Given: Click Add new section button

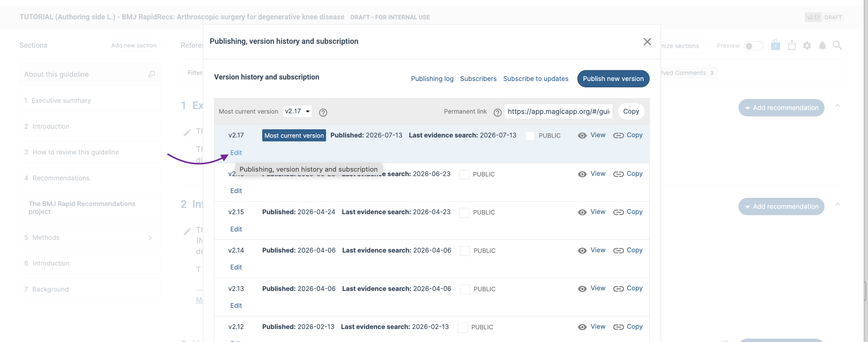Looking at the screenshot, I should pos(133,45).
